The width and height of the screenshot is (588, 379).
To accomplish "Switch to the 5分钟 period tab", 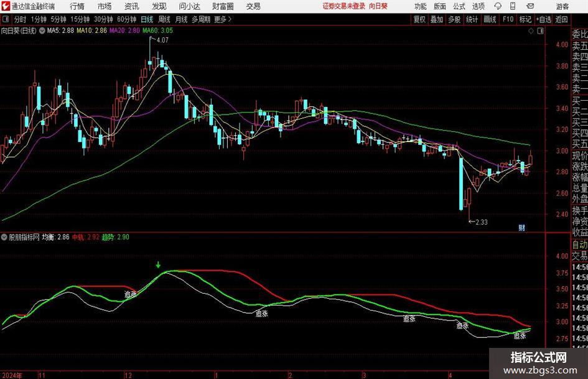I will (x=58, y=19).
